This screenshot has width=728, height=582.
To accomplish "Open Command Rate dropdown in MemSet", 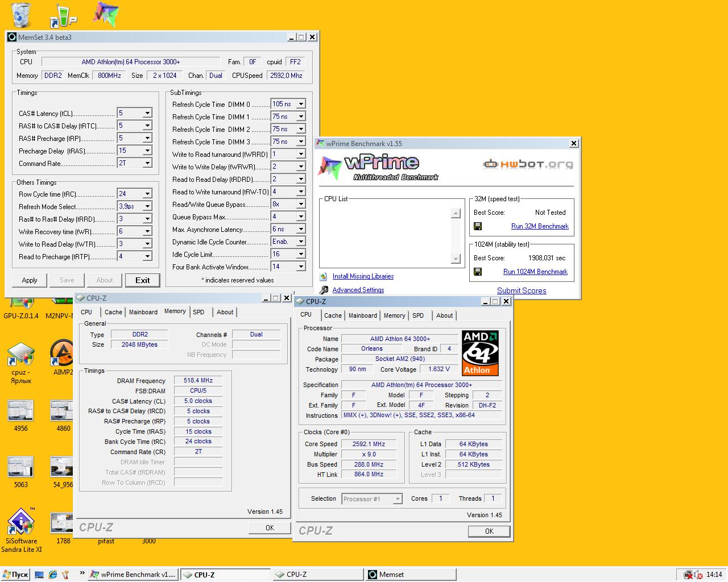I will click(x=147, y=163).
